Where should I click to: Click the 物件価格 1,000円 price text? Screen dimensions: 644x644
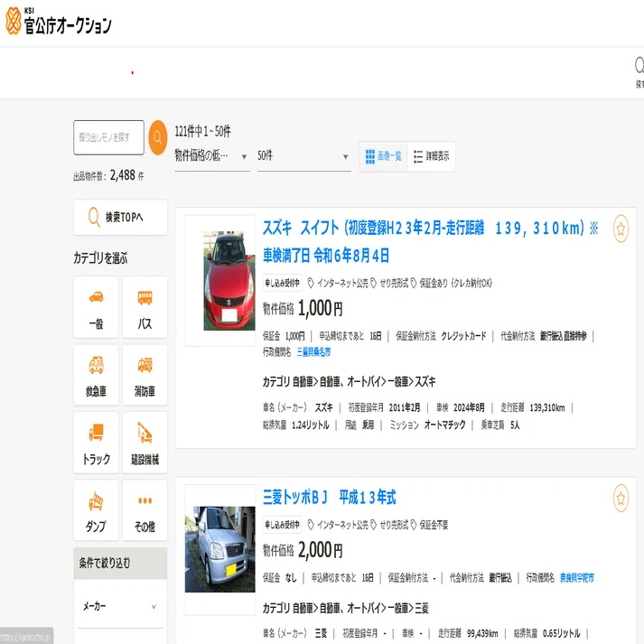[x=303, y=308]
